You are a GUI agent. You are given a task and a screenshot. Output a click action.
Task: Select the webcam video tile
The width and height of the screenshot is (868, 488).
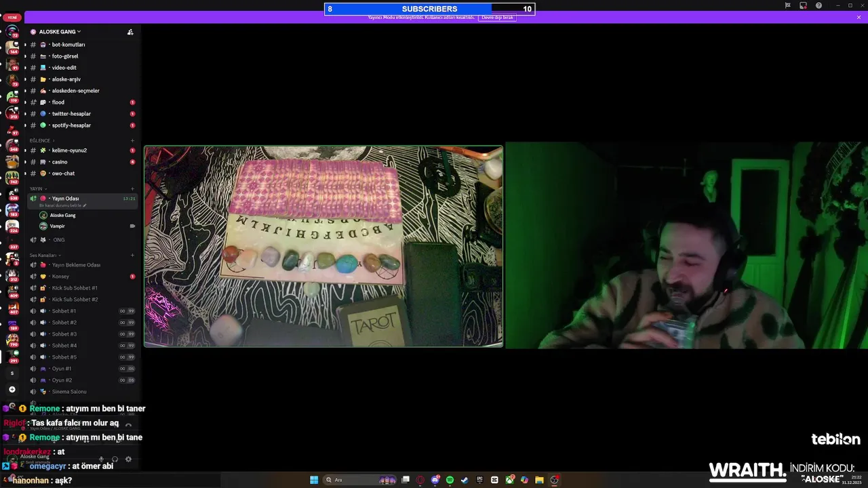click(x=686, y=245)
